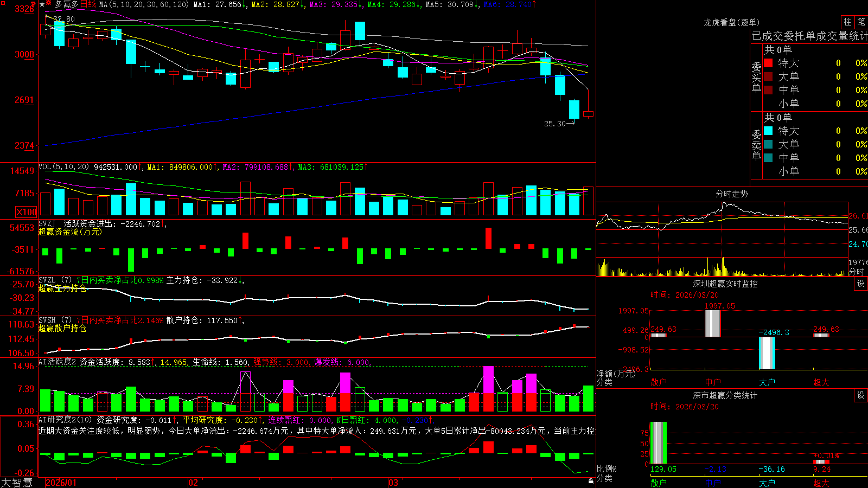
Task: Click the SVZJ indicator label
Action: pyautogui.click(x=47, y=223)
